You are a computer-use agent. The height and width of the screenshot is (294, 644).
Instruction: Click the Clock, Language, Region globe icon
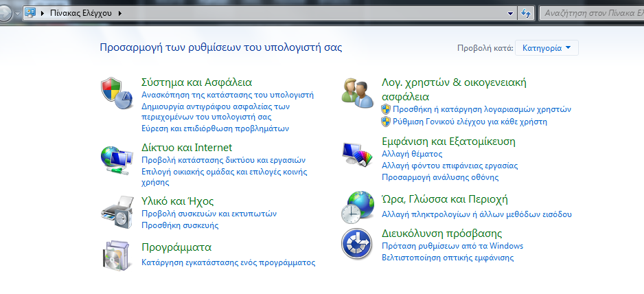tap(357, 207)
